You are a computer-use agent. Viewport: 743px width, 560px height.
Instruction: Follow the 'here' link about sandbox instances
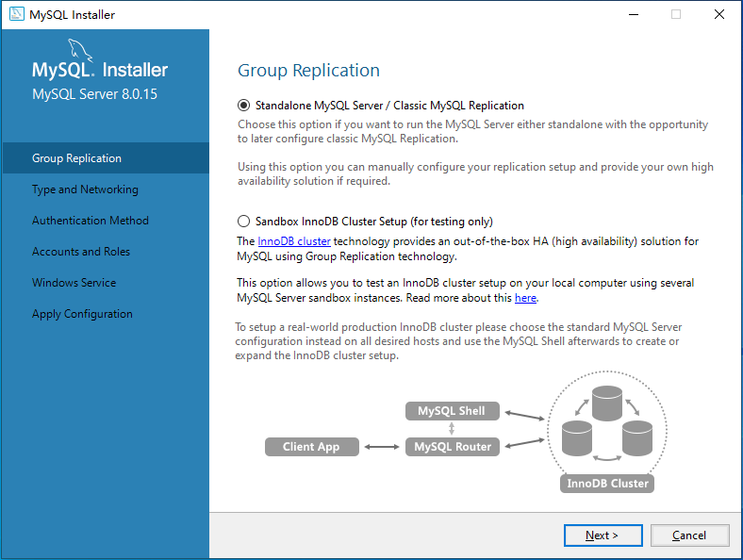tap(525, 298)
